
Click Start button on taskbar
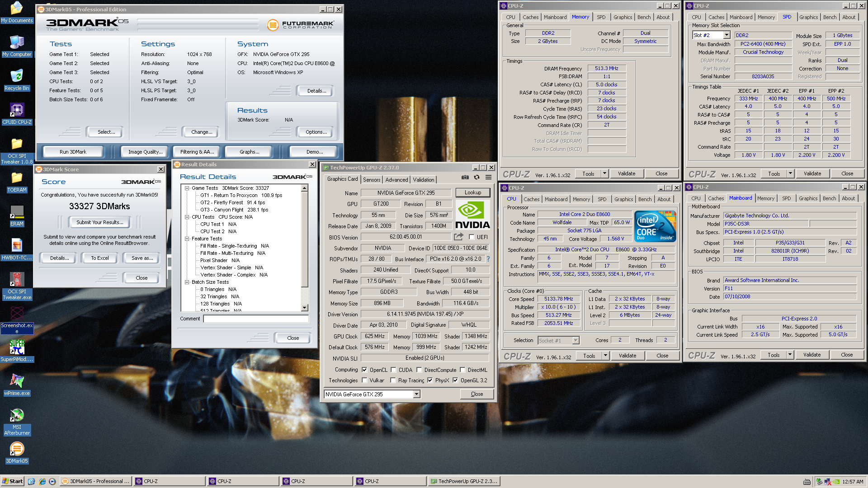[x=12, y=481]
